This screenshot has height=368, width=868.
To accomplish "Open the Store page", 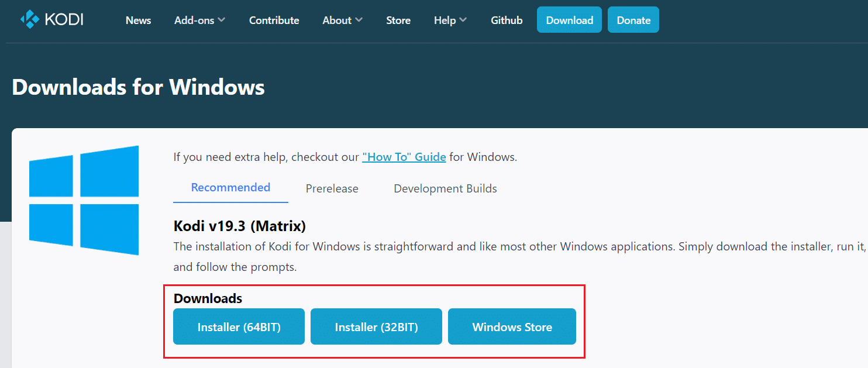I will point(398,20).
